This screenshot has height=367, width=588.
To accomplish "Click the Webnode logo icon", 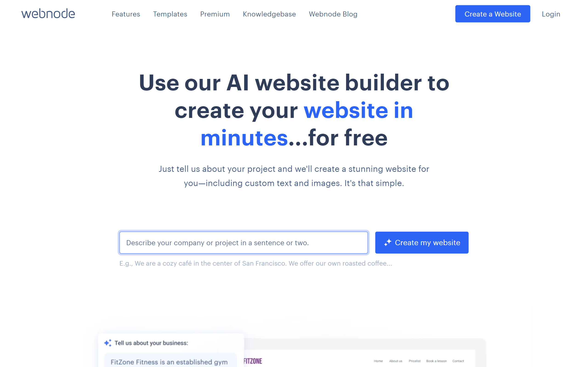I will 47,14.
